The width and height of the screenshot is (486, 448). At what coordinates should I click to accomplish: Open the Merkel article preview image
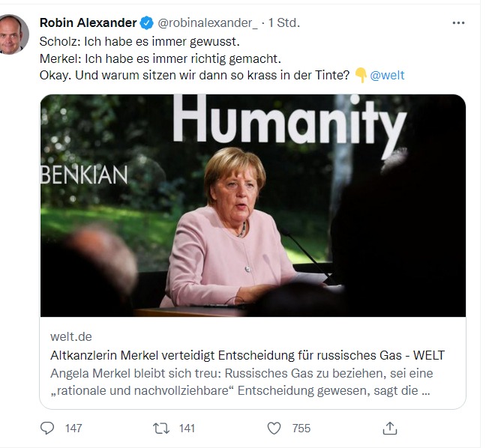[x=253, y=205]
